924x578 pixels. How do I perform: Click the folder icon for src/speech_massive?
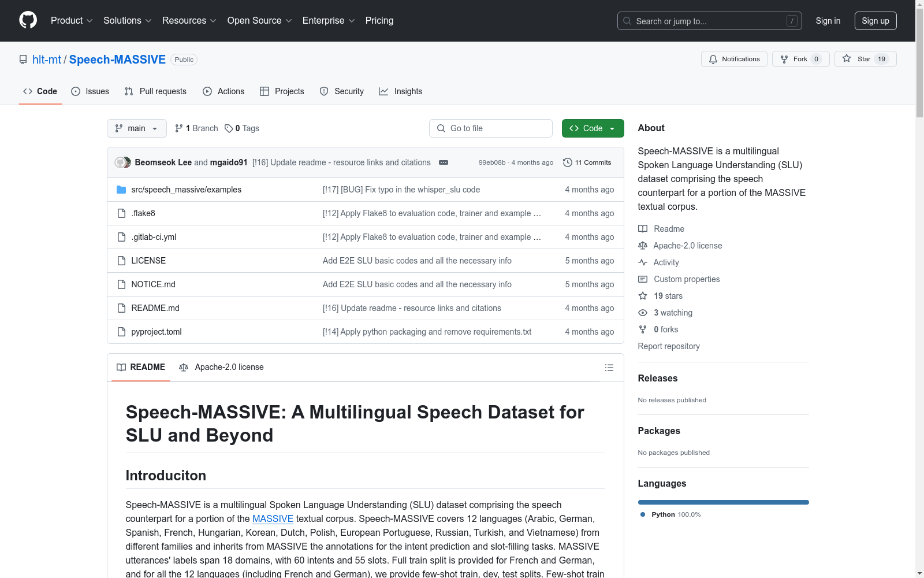121,190
